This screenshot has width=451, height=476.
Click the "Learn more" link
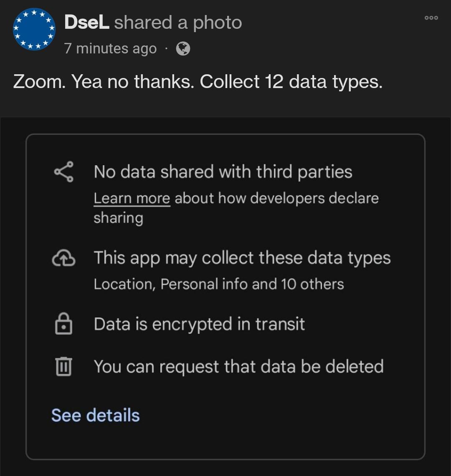(132, 198)
